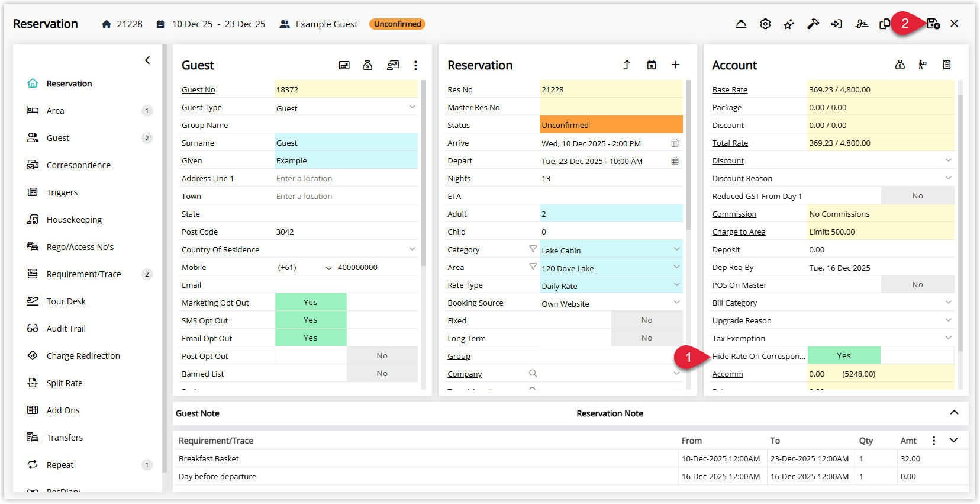980x504 pixels.
Task: Open the Arrive date calendar picker icon
Action: pos(675,143)
